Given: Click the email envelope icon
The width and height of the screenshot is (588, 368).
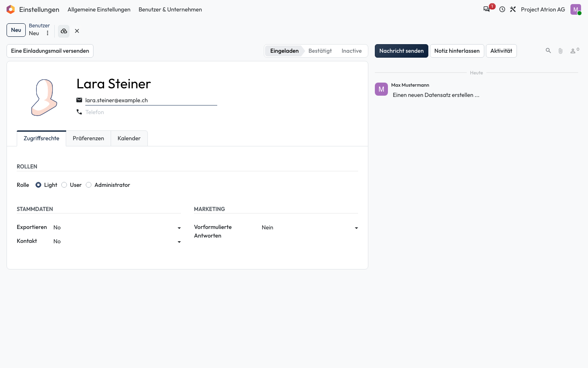Looking at the screenshot, I should 79,100.
